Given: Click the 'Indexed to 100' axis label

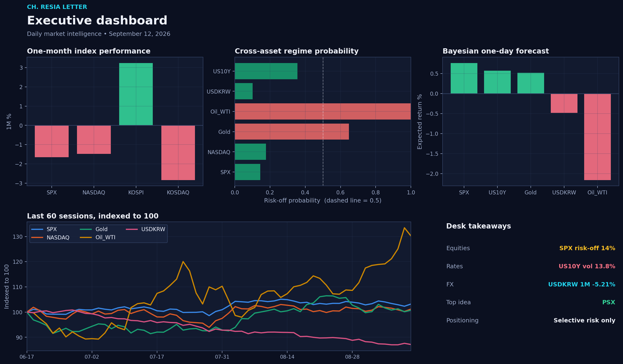Looking at the screenshot, I should coord(7,286).
